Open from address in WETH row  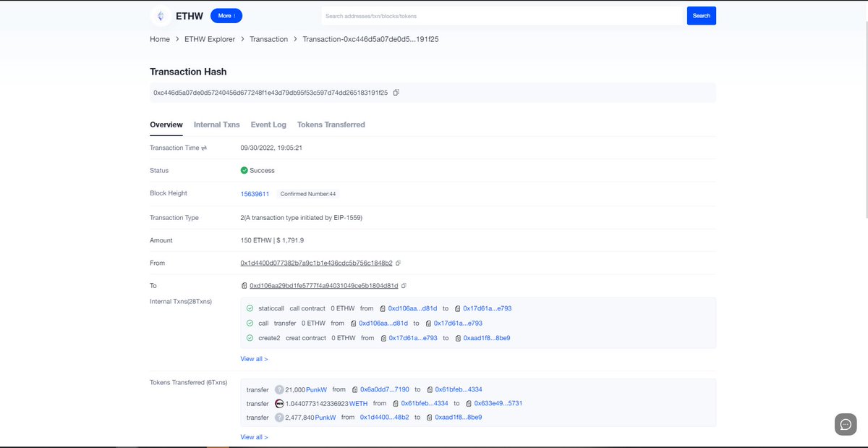click(425, 403)
